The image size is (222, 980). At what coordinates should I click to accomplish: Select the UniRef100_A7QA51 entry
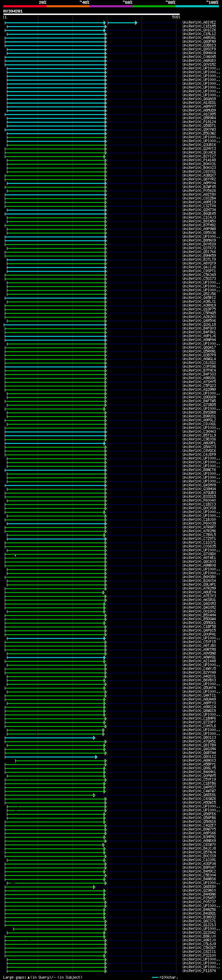click(199, 741)
